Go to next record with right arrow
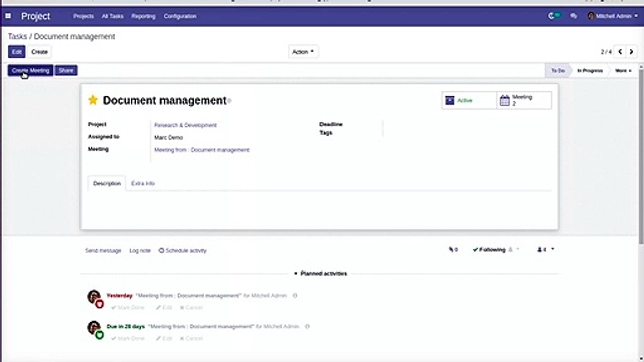Viewport: 644px width, 362px height. tap(631, 52)
